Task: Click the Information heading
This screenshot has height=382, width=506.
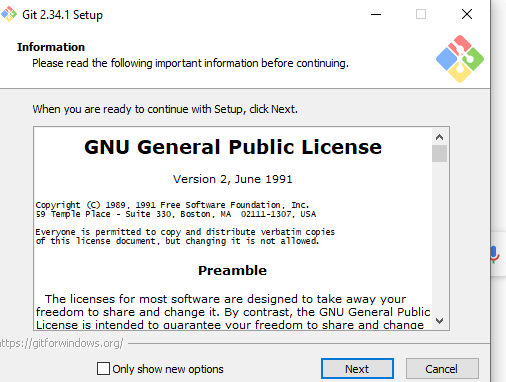Action: pyautogui.click(x=51, y=47)
